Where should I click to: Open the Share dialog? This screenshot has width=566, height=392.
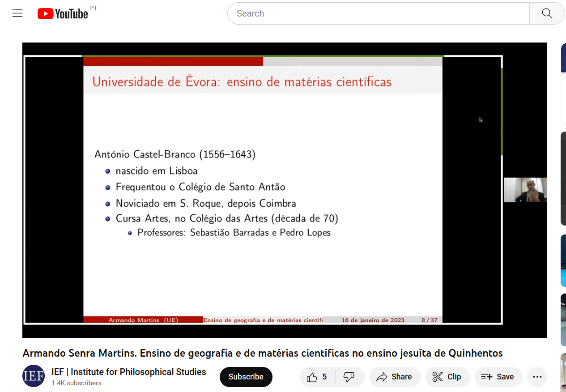click(x=394, y=377)
